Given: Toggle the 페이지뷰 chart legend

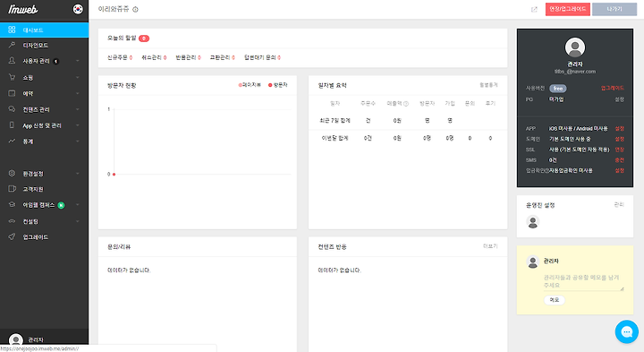Looking at the screenshot, I should [x=250, y=85].
